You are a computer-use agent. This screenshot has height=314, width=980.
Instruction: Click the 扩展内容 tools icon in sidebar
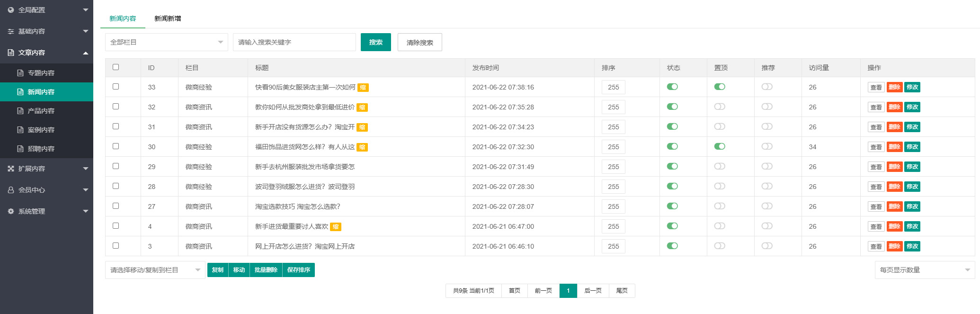click(11, 169)
